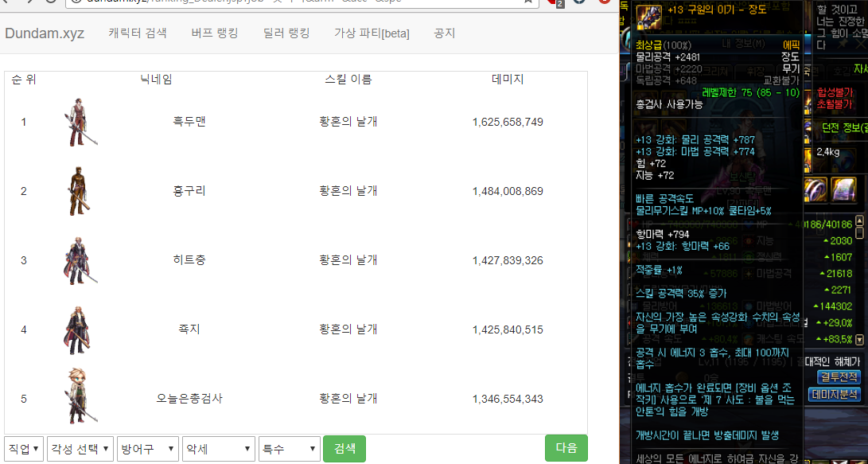Click the damage value 1,346,554,343

[508, 399]
